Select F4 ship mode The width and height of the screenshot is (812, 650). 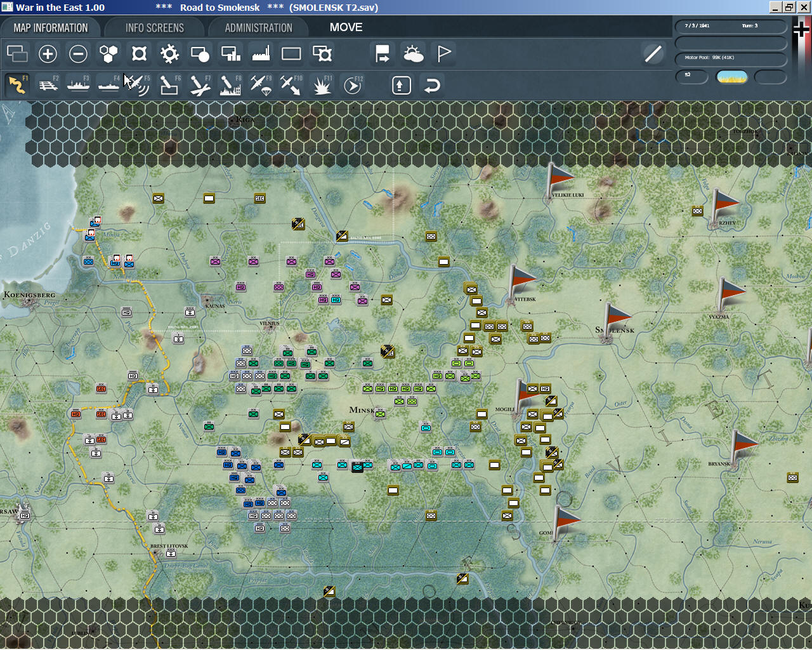[x=108, y=85]
